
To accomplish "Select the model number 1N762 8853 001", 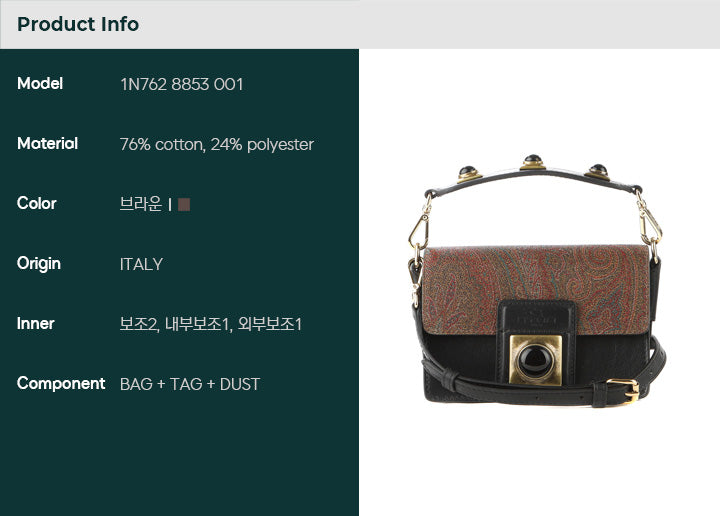I will click(182, 84).
